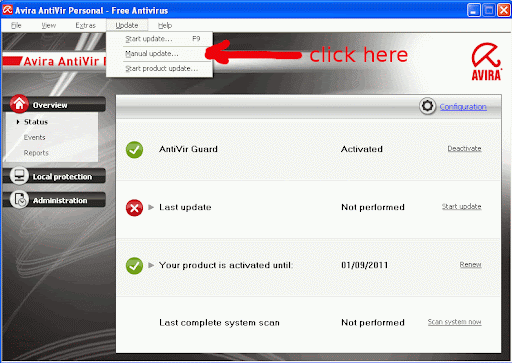
Task: Click red X icon beside Last update
Action: (x=134, y=208)
